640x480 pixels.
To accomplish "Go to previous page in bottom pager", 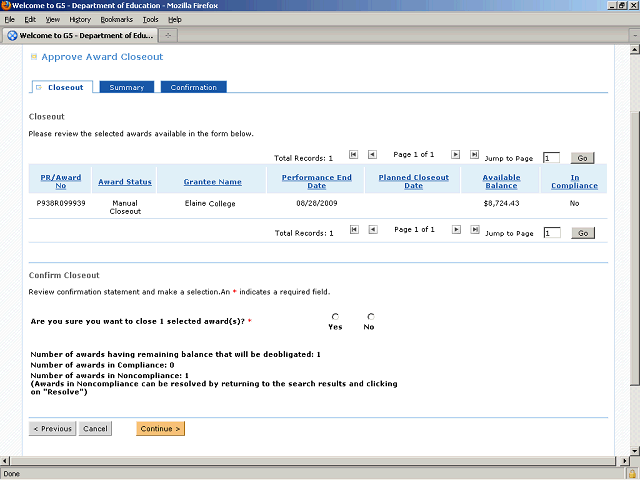I will (373, 230).
